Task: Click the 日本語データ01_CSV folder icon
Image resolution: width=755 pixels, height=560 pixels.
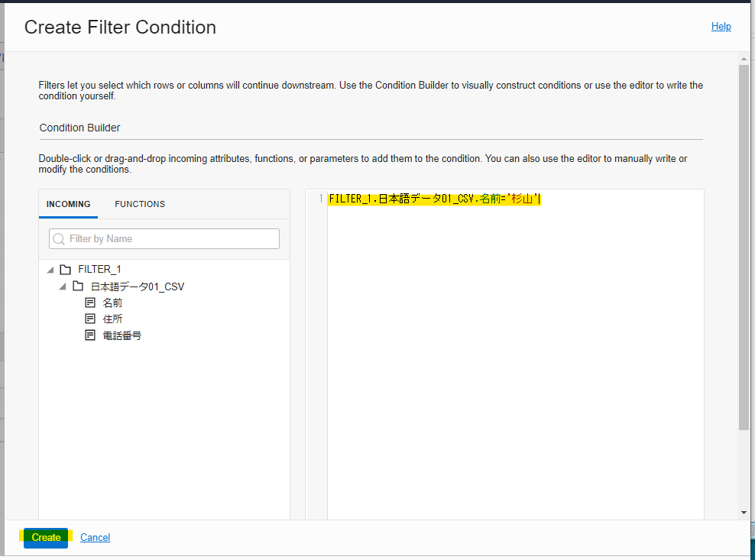Action: (78, 286)
